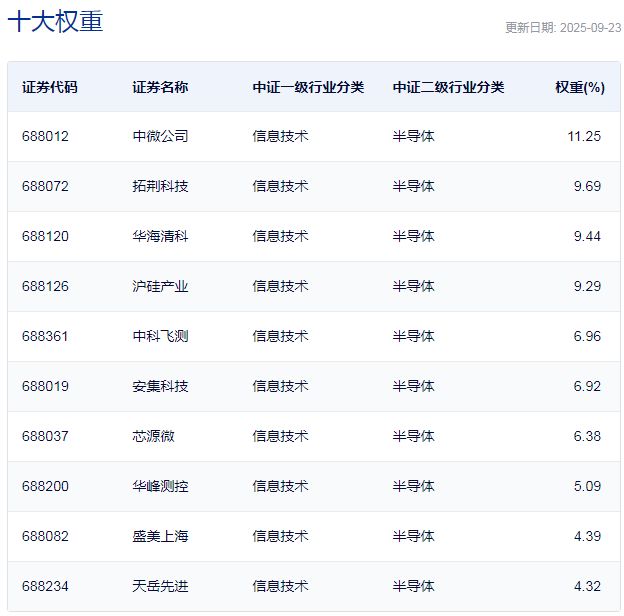
Task: Select the name 芯源微
Action: 154,436
